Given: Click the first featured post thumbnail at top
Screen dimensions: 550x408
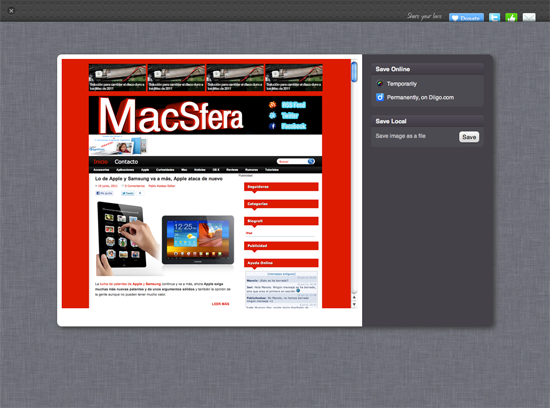Looking at the screenshot, I should [118, 78].
